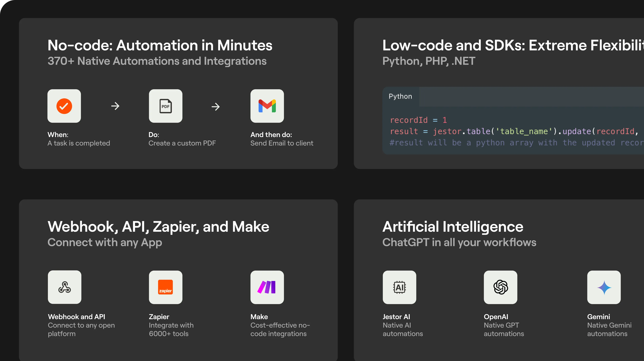
Task: Open the OpenAI logo icon
Action: (501, 287)
